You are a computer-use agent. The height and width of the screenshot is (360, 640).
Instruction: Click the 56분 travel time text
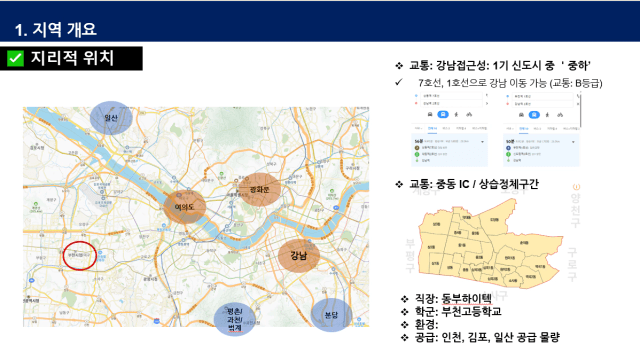(419, 141)
